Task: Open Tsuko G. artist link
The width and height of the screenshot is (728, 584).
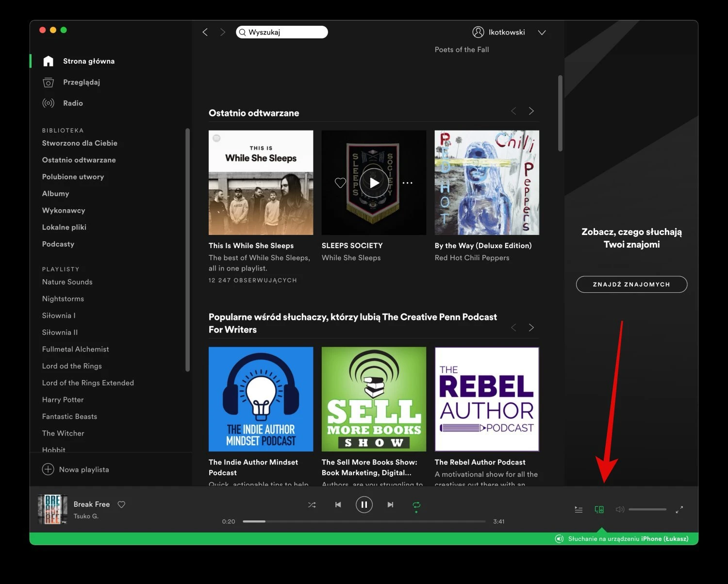Action: click(x=86, y=516)
